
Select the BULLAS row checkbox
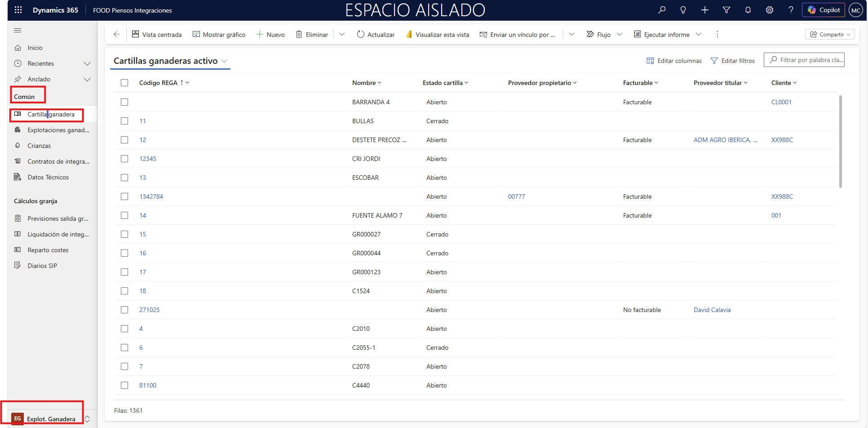click(124, 121)
